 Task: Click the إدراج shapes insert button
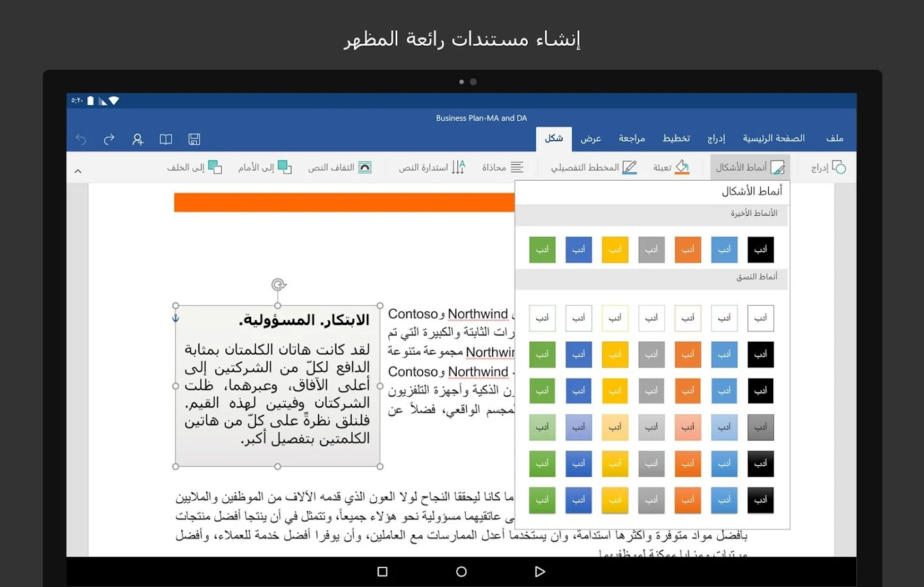point(829,168)
